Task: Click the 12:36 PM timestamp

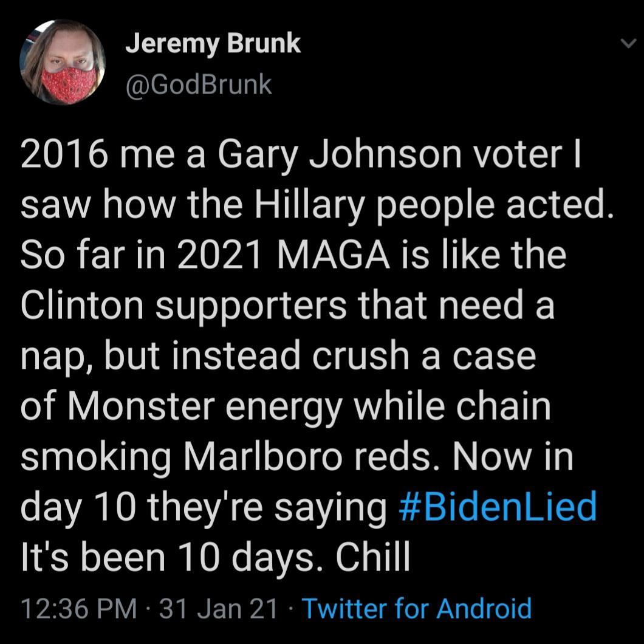Action: click(x=78, y=608)
